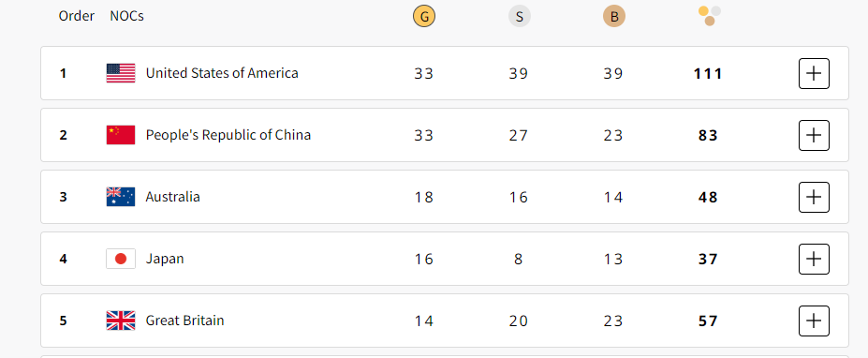The width and height of the screenshot is (868, 358).
Task: Expand Great Britain medal details
Action: pyautogui.click(x=814, y=321)
